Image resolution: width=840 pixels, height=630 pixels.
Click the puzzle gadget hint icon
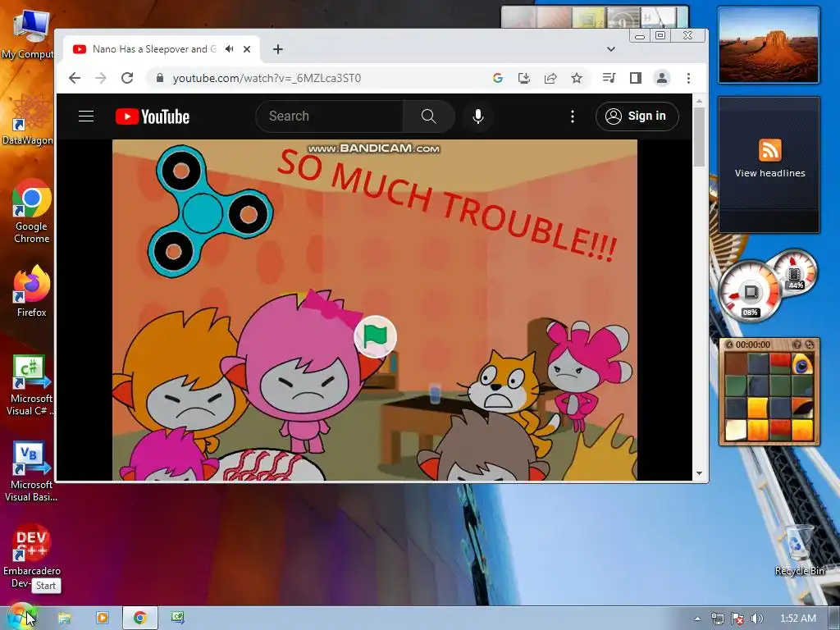click(797, 345)
